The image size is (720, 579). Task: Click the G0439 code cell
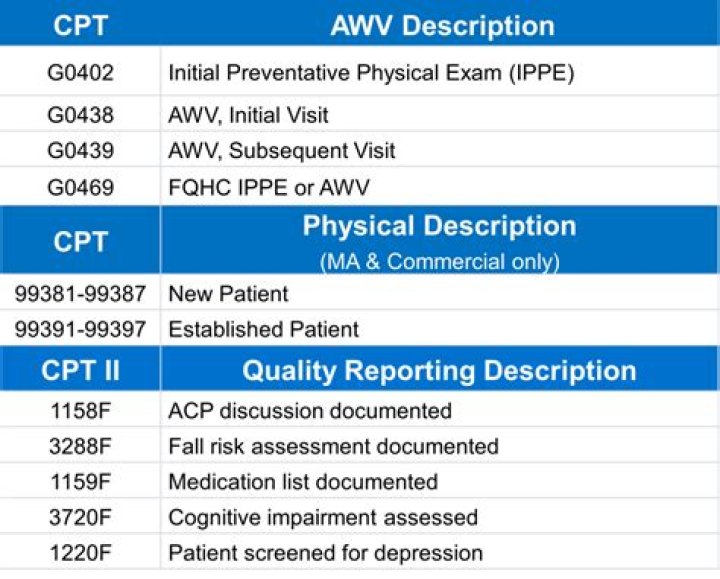tap(80, 151)
